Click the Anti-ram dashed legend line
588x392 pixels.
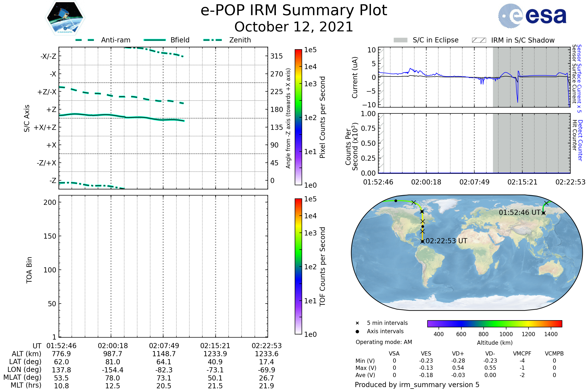pos(85,40)
